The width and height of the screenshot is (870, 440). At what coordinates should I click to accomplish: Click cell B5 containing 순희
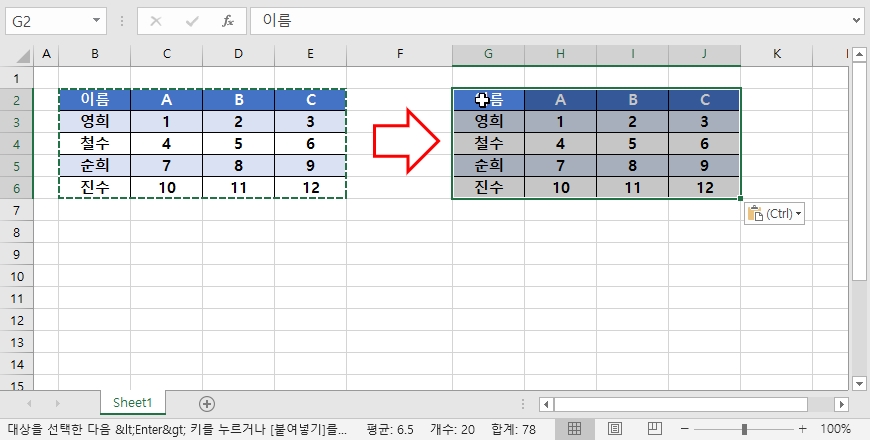95,165
